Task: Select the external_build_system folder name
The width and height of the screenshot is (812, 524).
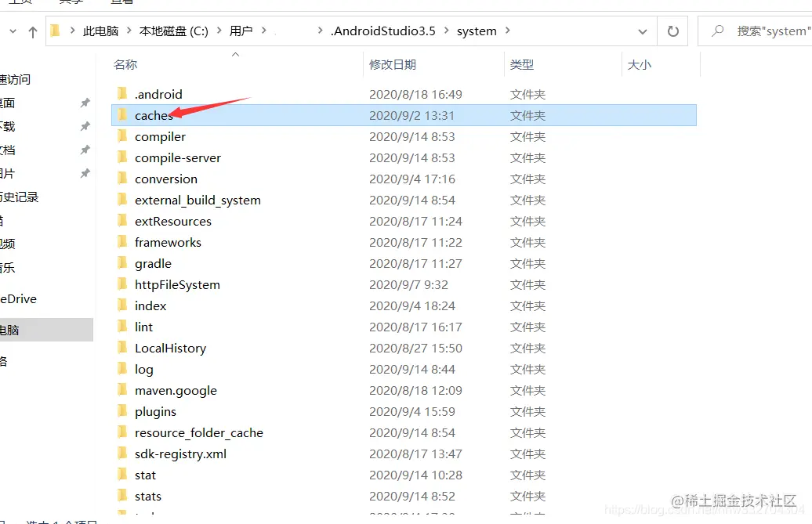Action: (x=198, y=201)
